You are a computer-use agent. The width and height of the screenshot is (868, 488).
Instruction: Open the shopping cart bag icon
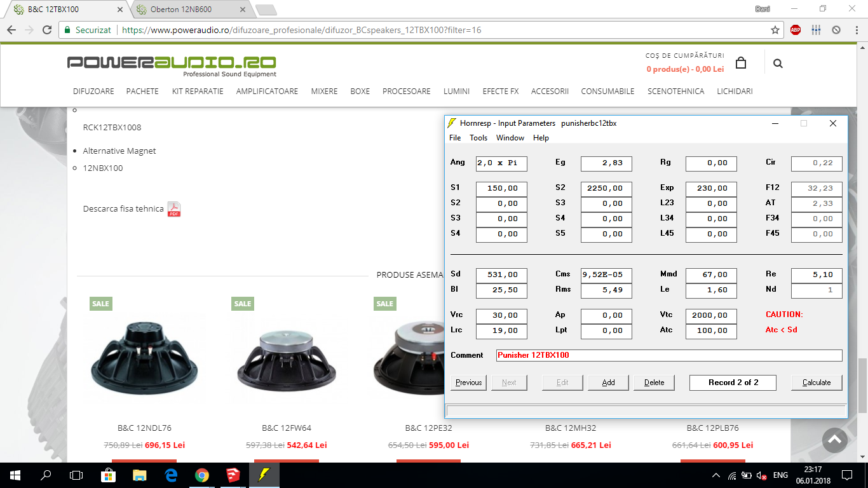pos(741,63)
